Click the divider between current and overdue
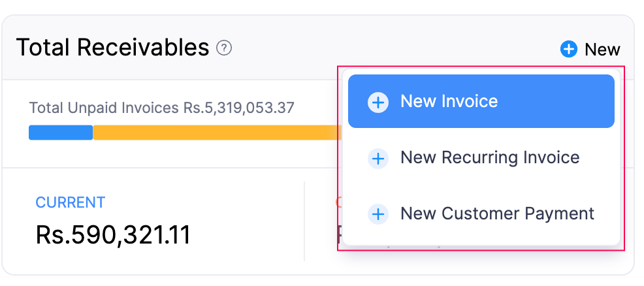The image size is (644, 286). (x=304, y=221)
